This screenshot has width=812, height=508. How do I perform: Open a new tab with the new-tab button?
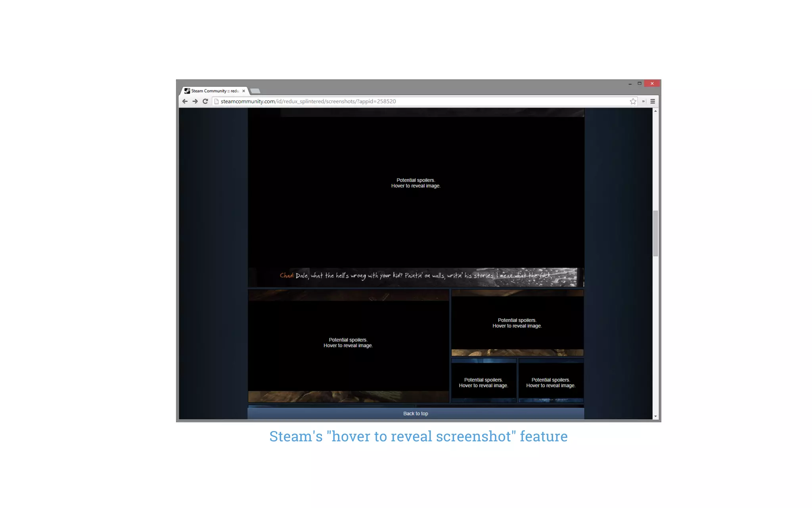(255, 91)
